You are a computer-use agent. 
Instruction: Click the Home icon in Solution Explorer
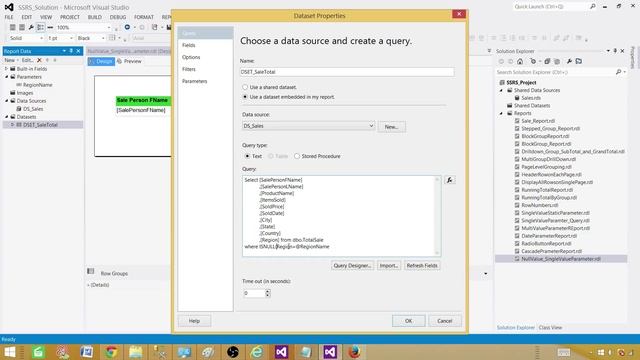click(x=520, y=61)
